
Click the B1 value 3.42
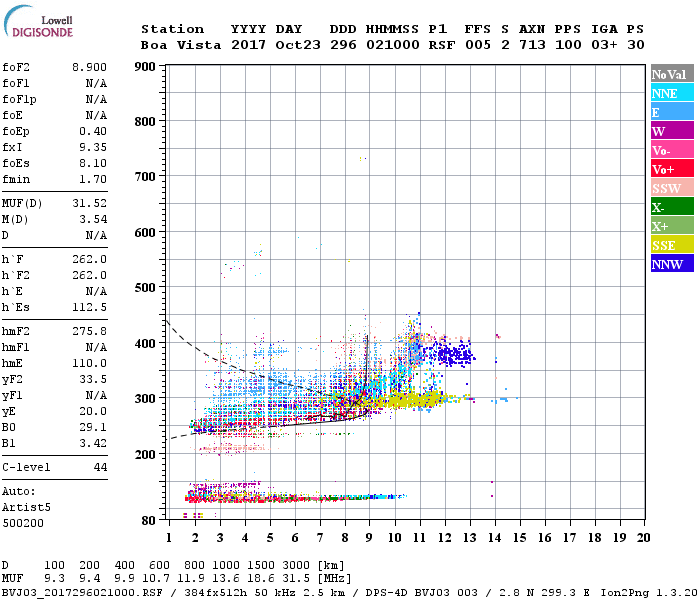click(x=93, y=443)
